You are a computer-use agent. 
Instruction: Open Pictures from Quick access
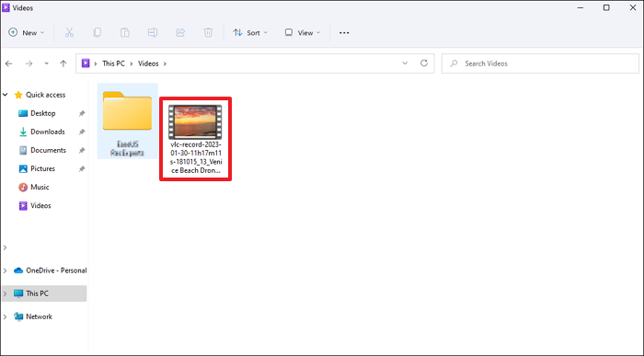(x=42, y=168)
